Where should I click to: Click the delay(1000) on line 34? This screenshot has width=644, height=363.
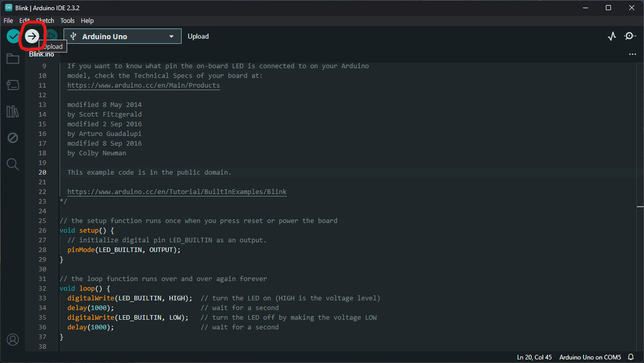(x=91, y=308)
